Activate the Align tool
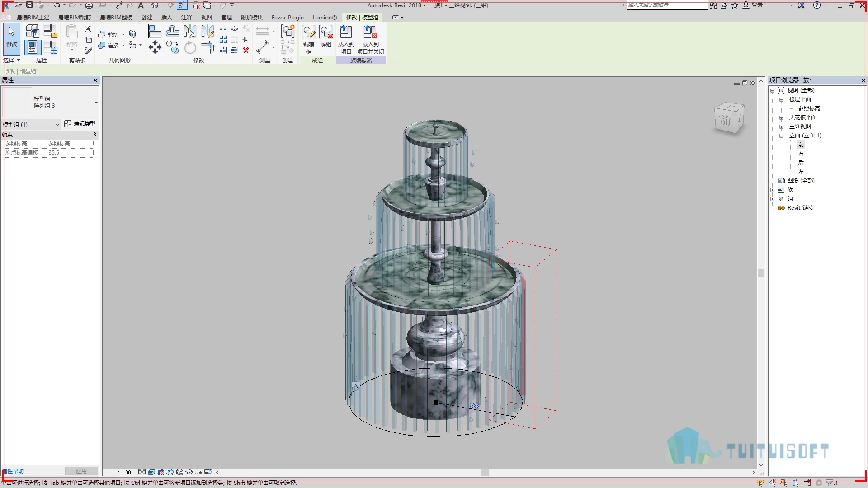 point(155,31)
